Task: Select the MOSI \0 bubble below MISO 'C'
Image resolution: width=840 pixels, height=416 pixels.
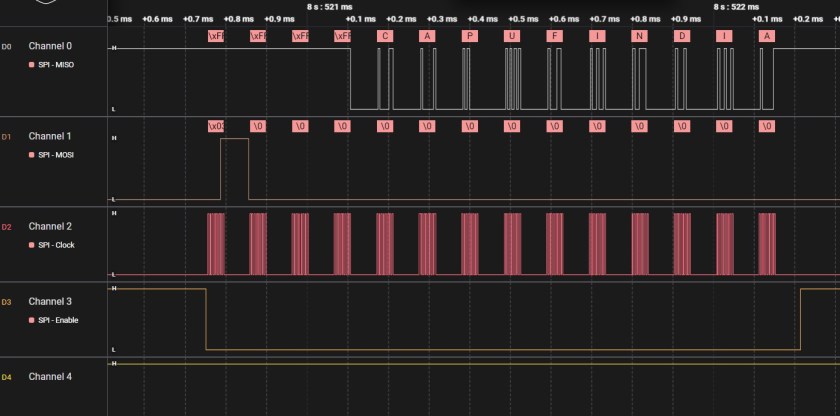Action: click(385, 126)
